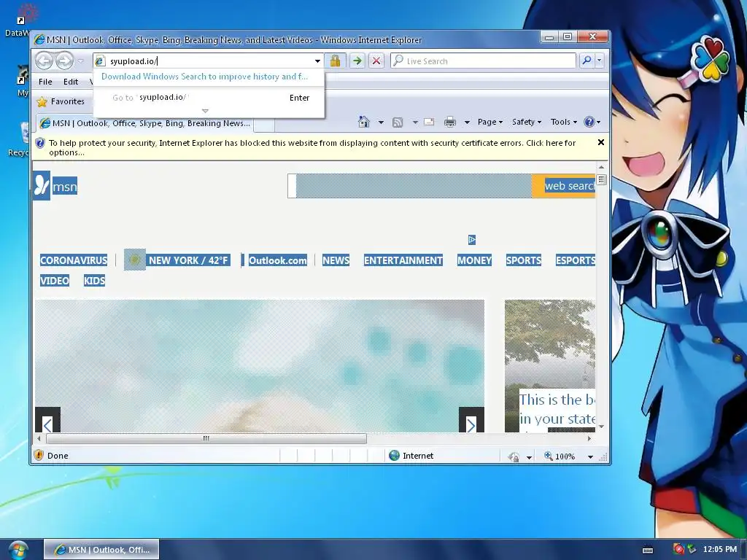Click the on-screen keyboard tray icon
This screenshot has height=560, width=747.
pyautogui.click(x=648, y=550)
